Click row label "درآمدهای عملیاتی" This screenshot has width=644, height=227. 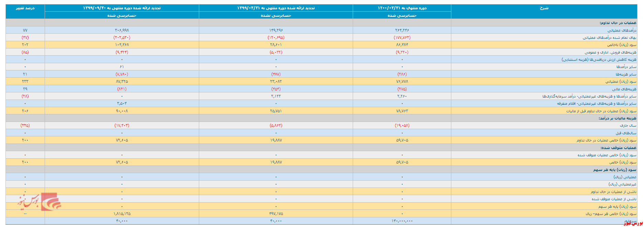point(622,30)
